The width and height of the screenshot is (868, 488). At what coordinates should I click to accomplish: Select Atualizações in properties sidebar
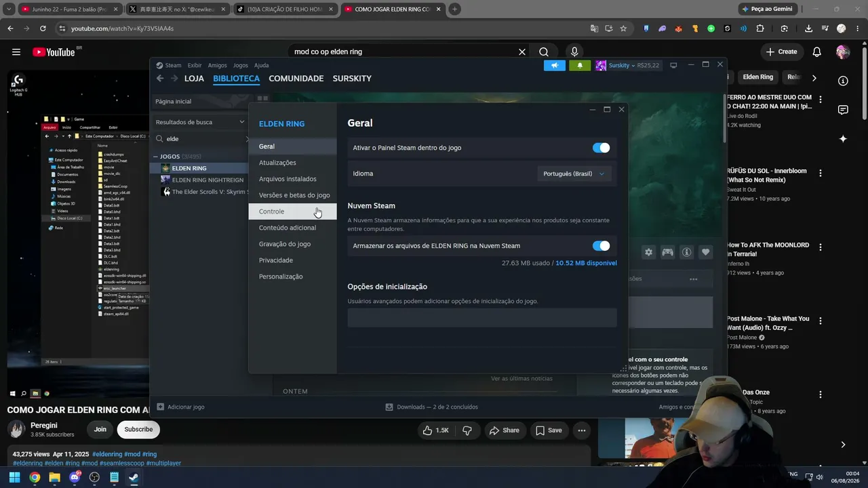pos(292,163)
